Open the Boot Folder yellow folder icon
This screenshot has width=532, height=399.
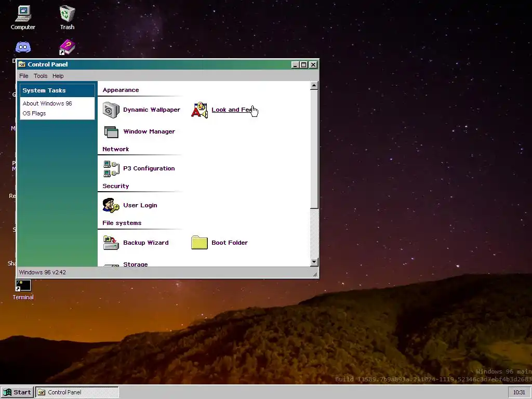pos(199,243)
